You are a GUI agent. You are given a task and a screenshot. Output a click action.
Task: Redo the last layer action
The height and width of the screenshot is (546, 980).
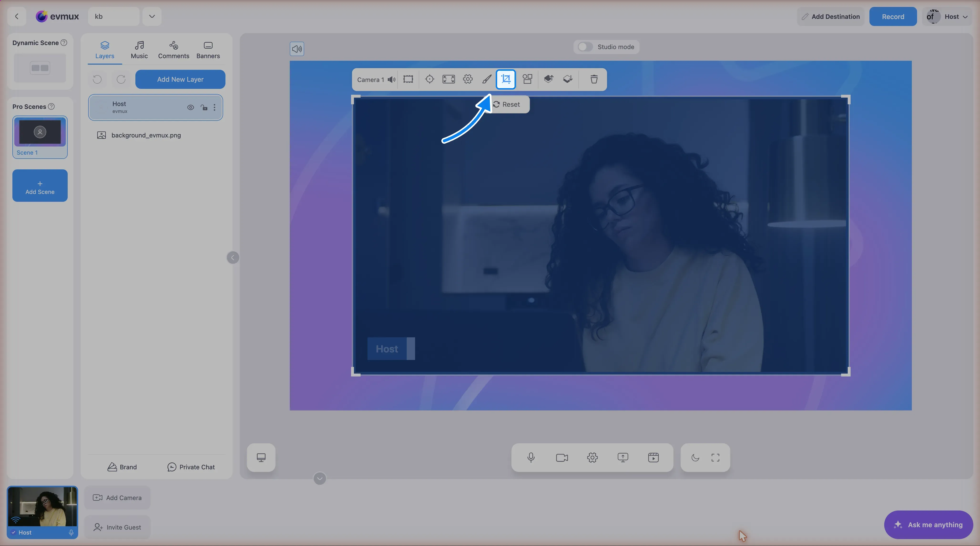121,79
